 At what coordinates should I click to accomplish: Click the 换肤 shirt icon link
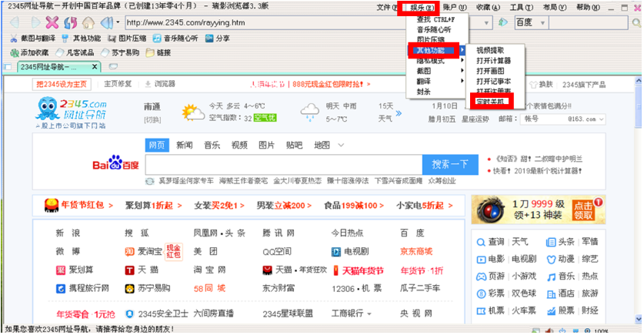tap(540, 85)
